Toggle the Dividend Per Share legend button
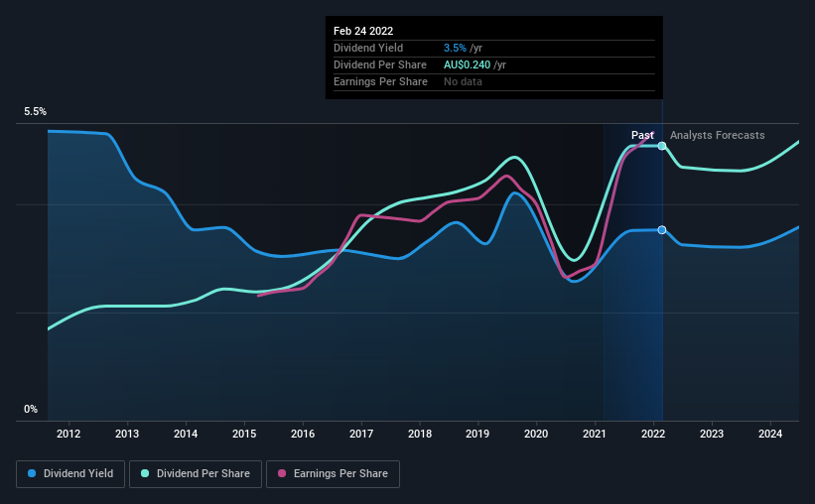 coord(196,474)
